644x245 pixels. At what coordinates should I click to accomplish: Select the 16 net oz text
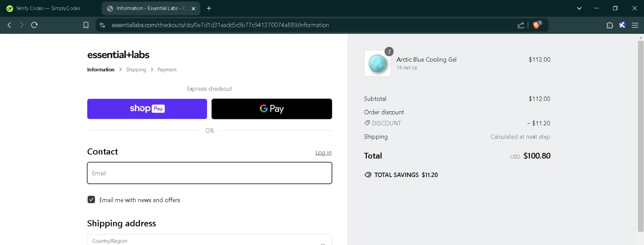[407, 68]
